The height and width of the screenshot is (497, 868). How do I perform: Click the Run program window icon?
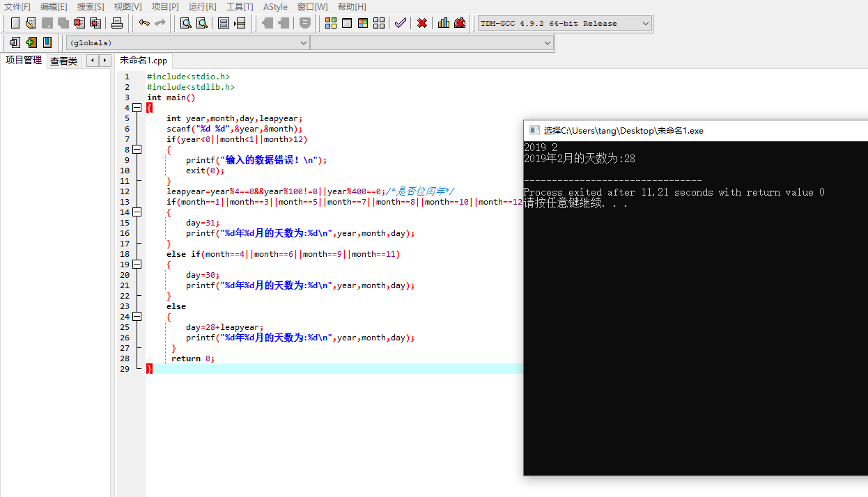[x=346, y=23]
